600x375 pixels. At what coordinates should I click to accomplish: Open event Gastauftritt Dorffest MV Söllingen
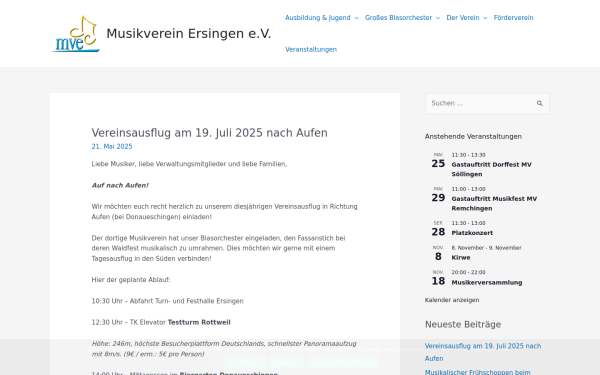click(491, 169)
